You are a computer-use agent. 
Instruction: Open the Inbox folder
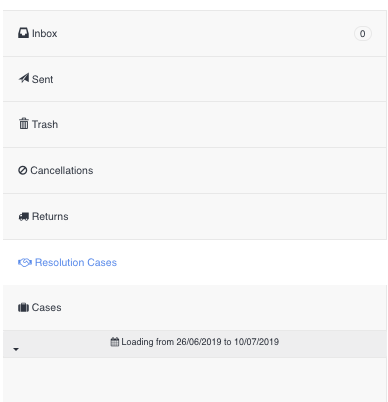tap(195, 33)
